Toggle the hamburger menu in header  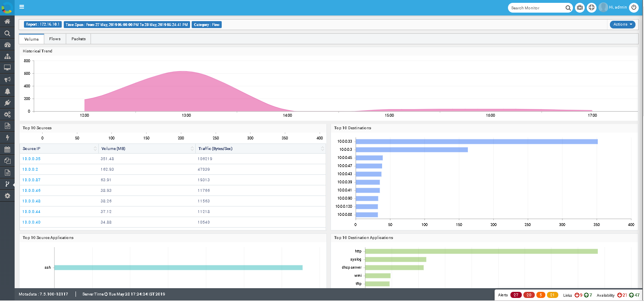point(22,7)
